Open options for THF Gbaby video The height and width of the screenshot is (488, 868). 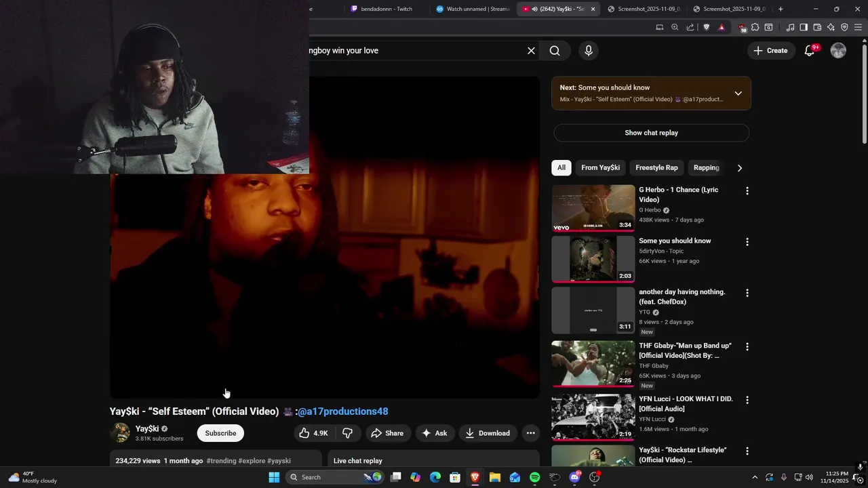[747, 346]
